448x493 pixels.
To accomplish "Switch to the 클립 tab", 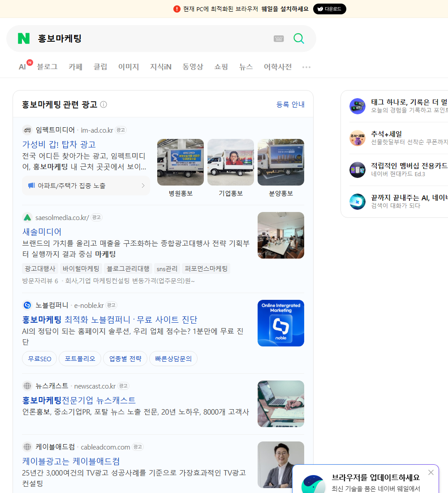I will [x=100, y=67].
